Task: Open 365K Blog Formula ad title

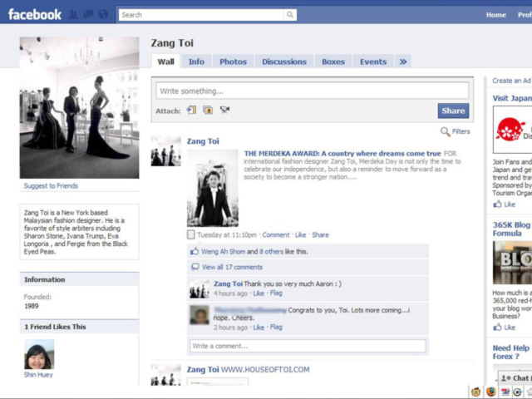Action: 511,229
